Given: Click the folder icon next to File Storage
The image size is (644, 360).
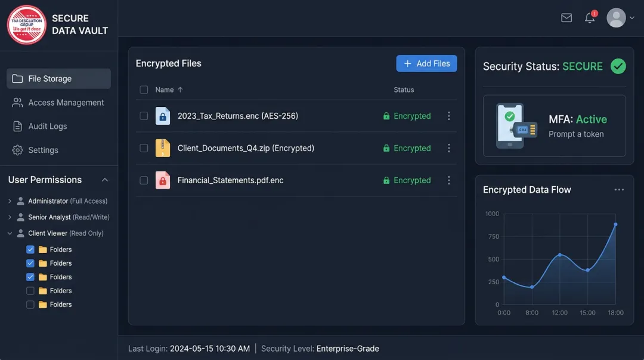Looking at the screenshot, I should (17, 79).
